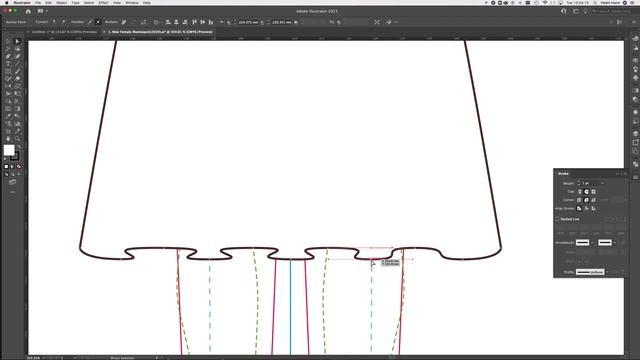This screenshot has width=640, height=360.
Task: Click macOS Spotlight search icon
Action: tap(596, 2)
